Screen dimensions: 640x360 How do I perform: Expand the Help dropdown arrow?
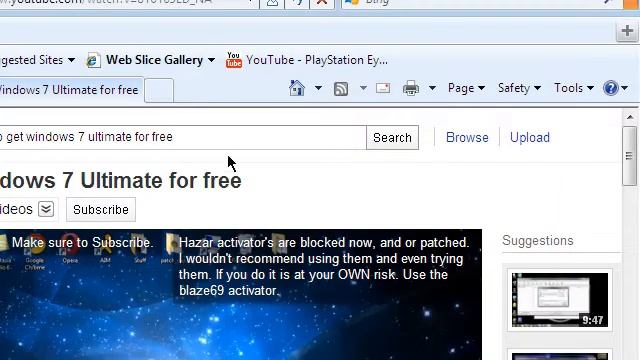pos(624,88)
